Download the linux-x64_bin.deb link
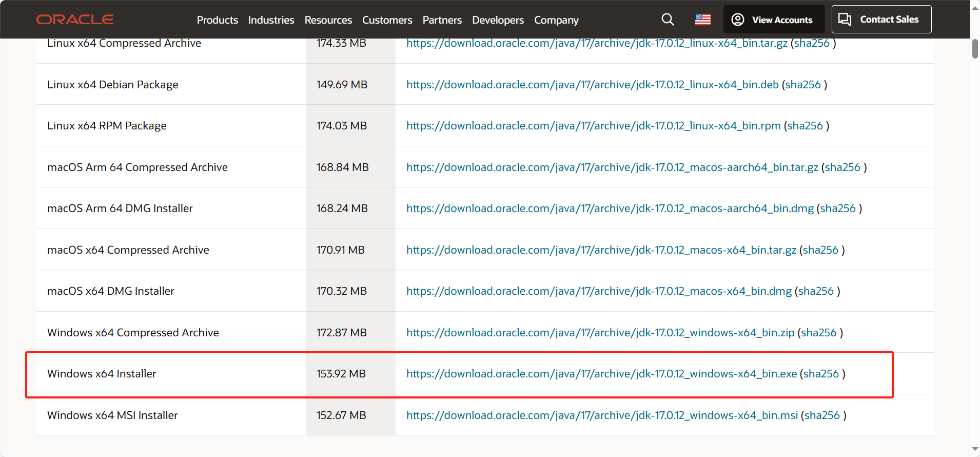 pyautogui.click(x=593, y=85)
